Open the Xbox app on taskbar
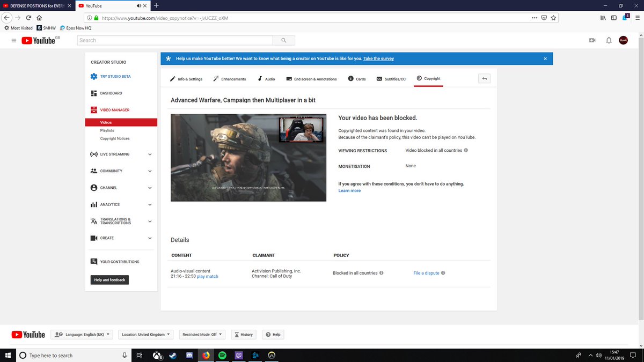Image resolution: width=644 pixels, height=362 pixels. 157,355
